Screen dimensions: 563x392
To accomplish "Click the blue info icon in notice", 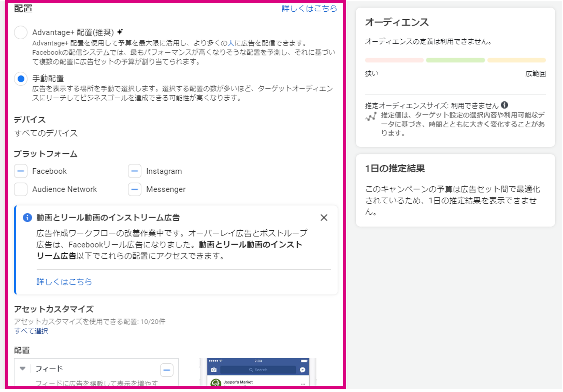I will point(27,218).
